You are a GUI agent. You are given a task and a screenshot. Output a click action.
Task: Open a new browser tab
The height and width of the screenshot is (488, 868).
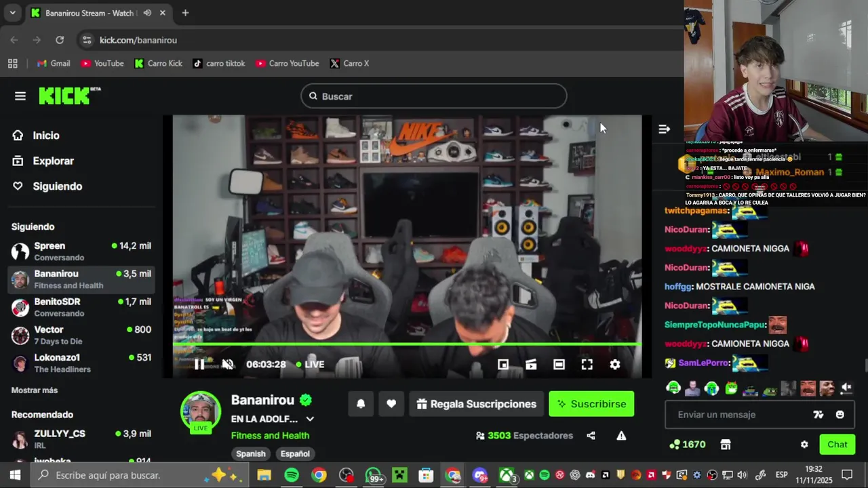pyautogui.click(x=185, y=13)
